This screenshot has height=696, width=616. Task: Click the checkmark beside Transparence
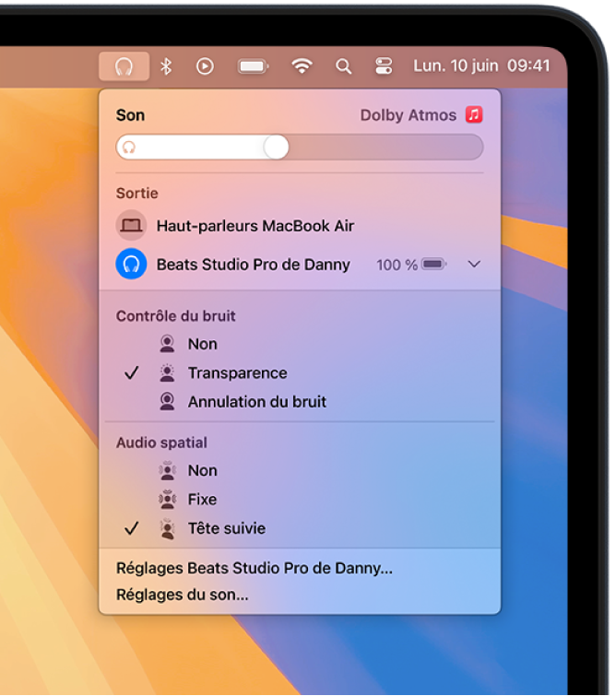[132, 372]
